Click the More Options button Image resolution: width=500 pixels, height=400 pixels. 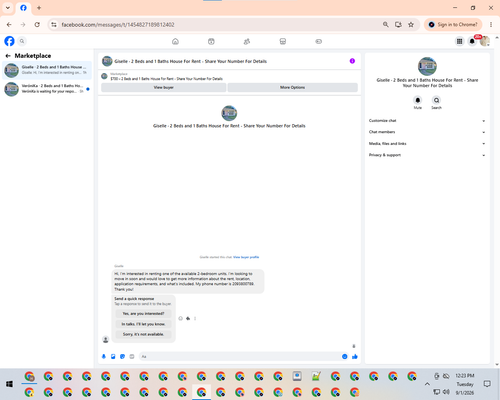293,87
